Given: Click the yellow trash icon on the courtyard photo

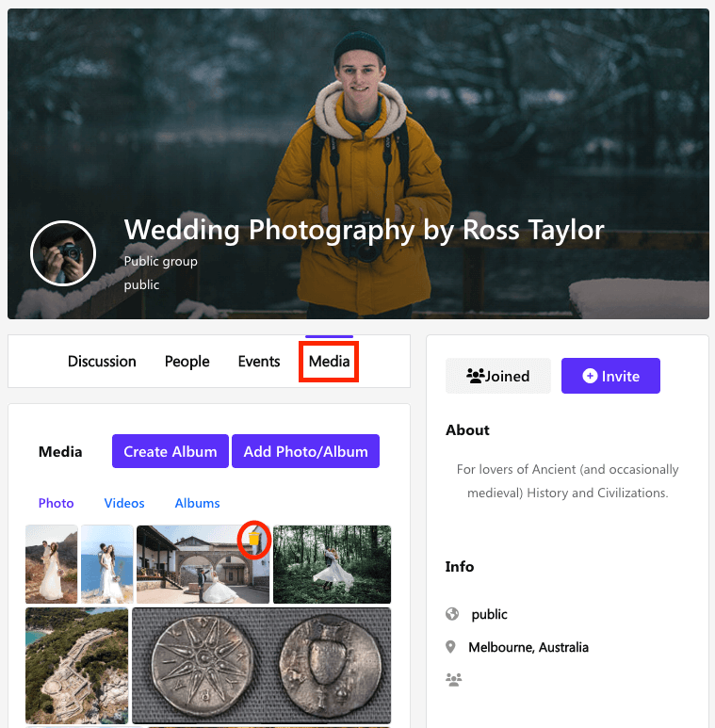Looking at the screenshot, I should (x=254, y=541).
